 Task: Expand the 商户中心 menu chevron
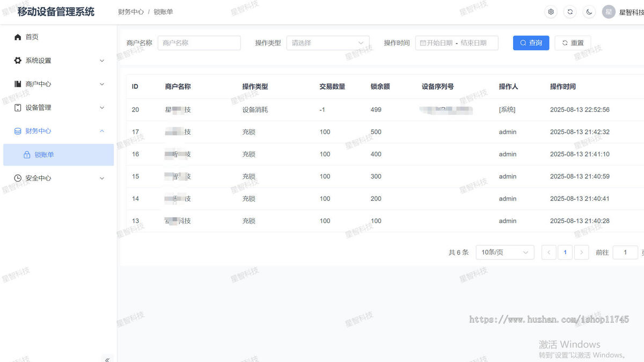(102, 84)
